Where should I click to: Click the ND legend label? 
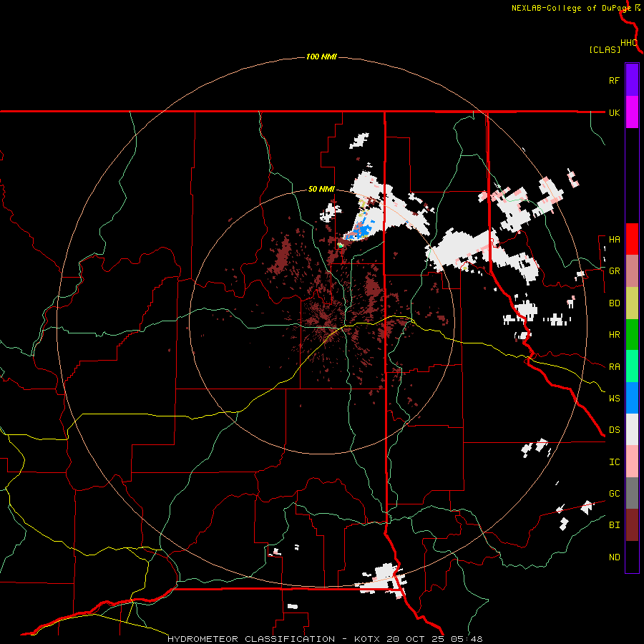(614, 557)
